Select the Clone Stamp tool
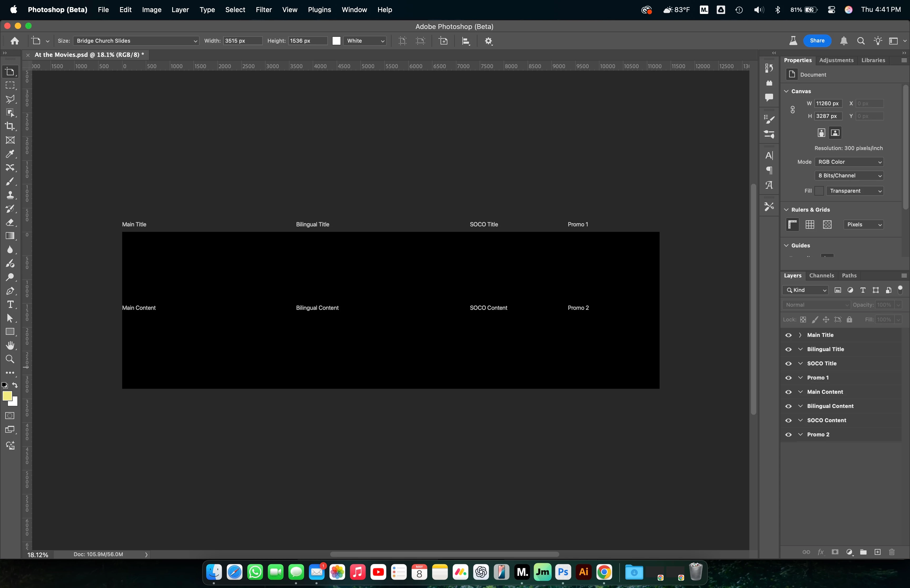 point(10,195)
